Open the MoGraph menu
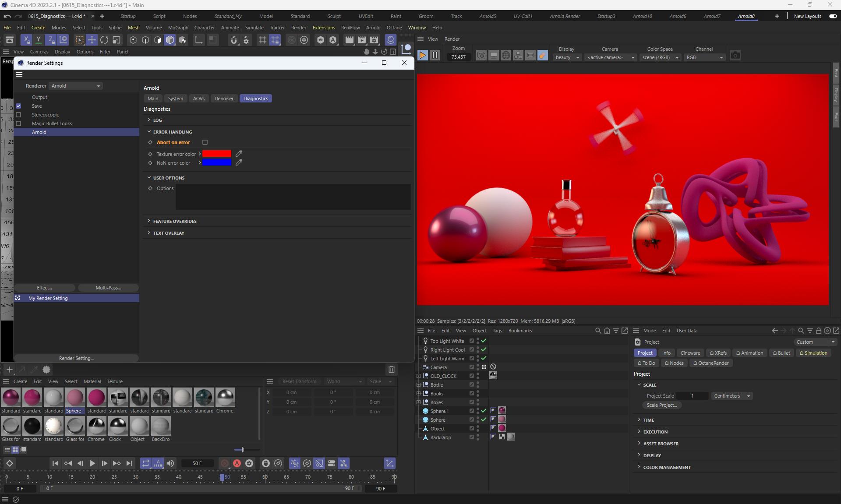Image resolution: width=841 pixels, height=504 pixels. [x=178, y=28]
